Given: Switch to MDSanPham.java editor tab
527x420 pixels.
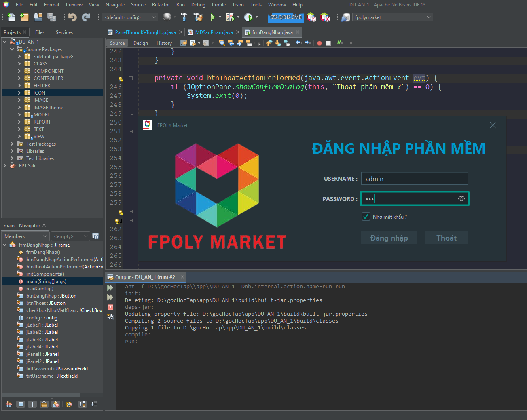Looking at the screenshot, I should pos(214,32).
